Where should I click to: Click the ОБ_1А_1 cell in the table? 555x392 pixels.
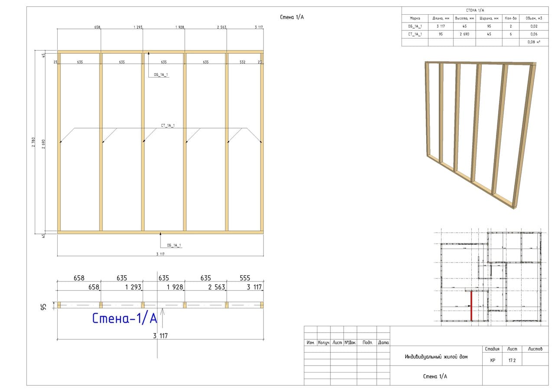click(415, 27)
